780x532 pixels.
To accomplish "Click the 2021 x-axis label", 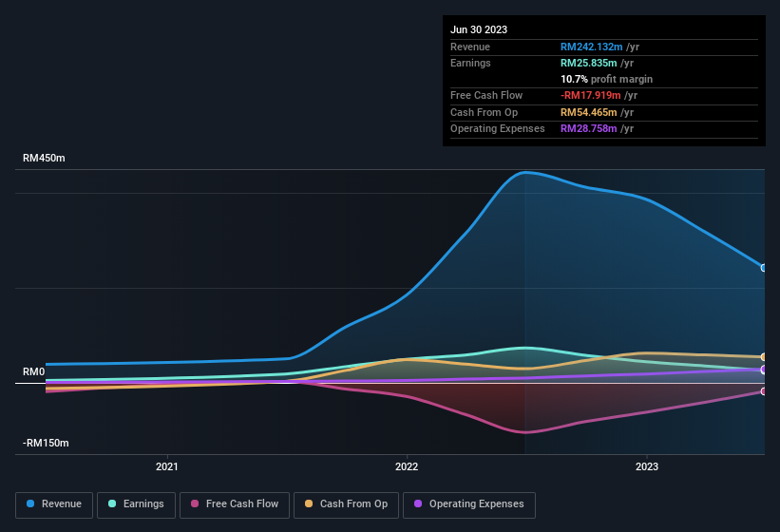I will (x=166, y=466).
